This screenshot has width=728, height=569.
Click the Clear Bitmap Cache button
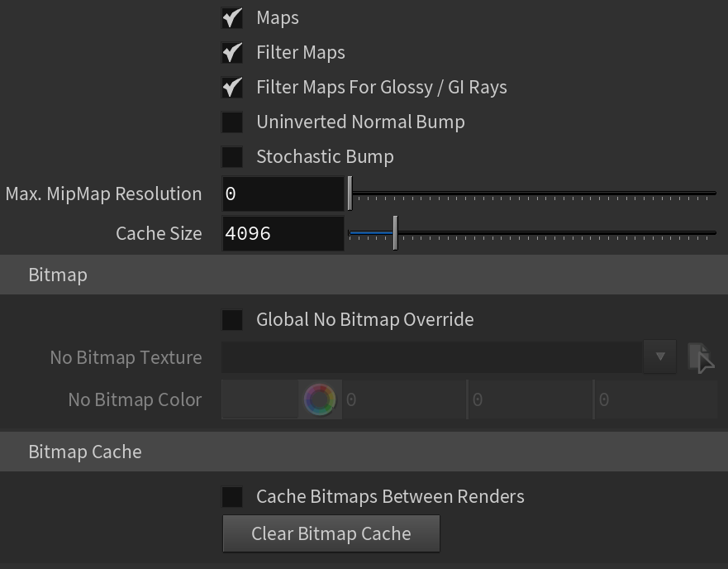pyautogui.click(x=331, y=533)
